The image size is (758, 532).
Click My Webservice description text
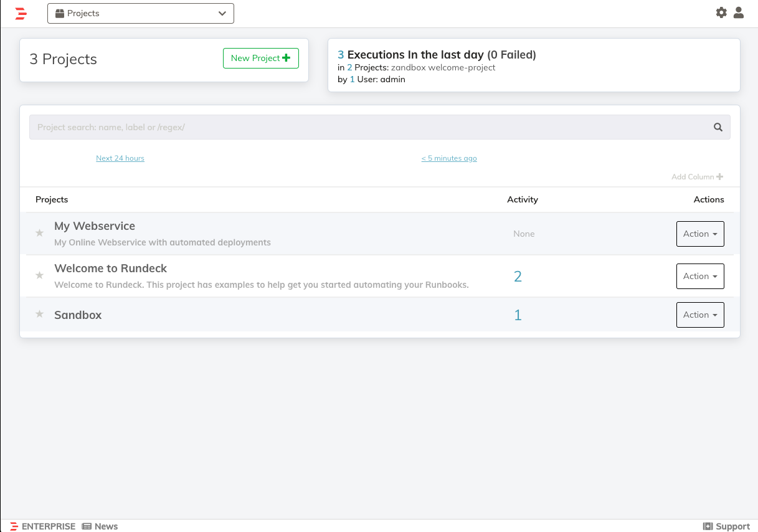click(163, 242)
